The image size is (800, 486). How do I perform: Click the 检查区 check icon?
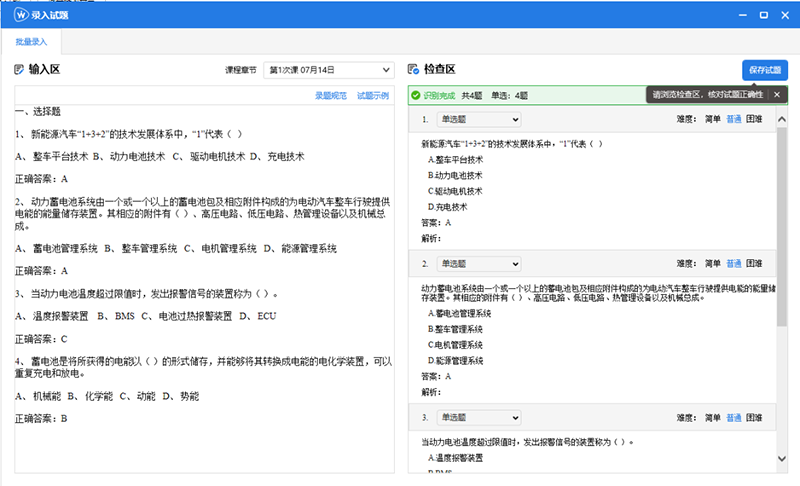pos(413,70)
